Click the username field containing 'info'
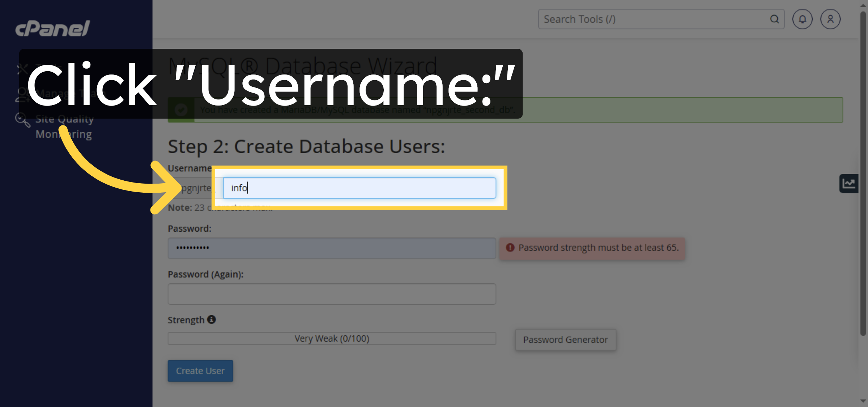The image size is (868, 407). point(360,188)
